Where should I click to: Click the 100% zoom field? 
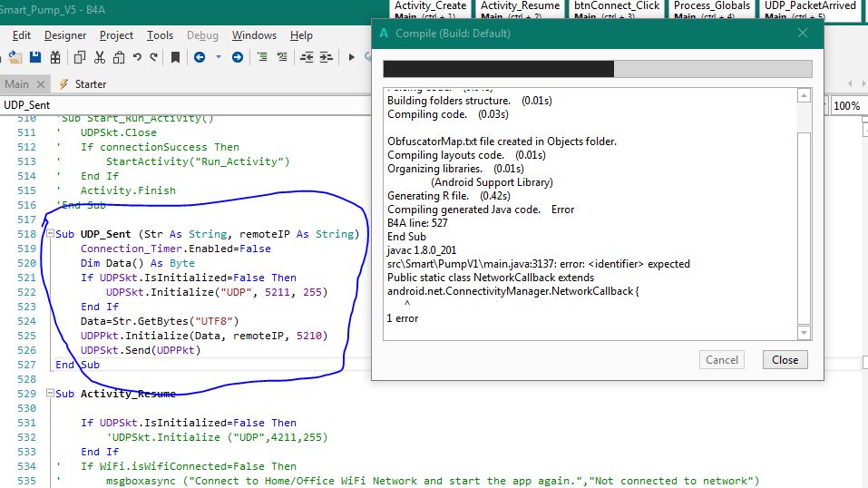click(x=846, y=106)
